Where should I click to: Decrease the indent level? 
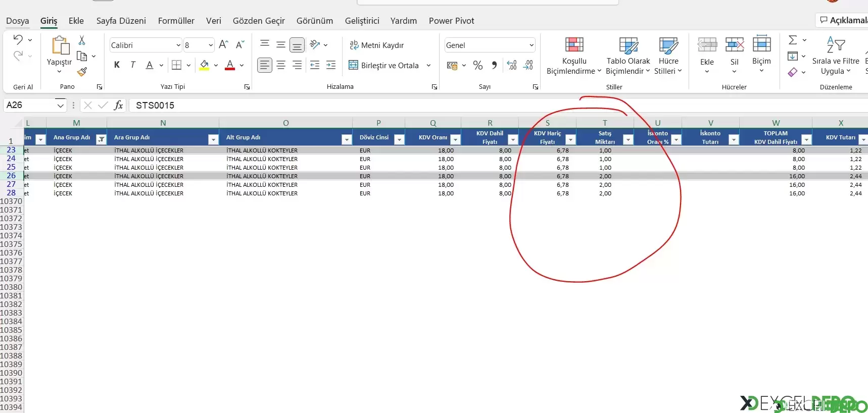point(315,65)
